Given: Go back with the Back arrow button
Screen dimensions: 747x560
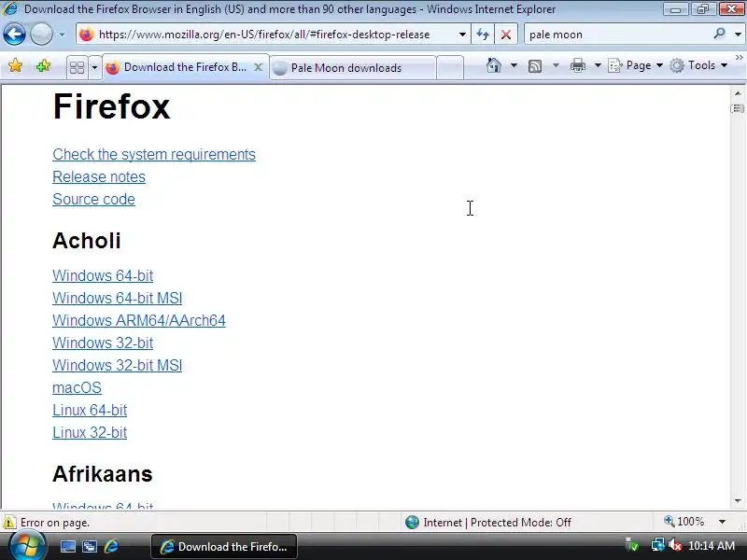Looking at the screenshot, I should [14, 35].
